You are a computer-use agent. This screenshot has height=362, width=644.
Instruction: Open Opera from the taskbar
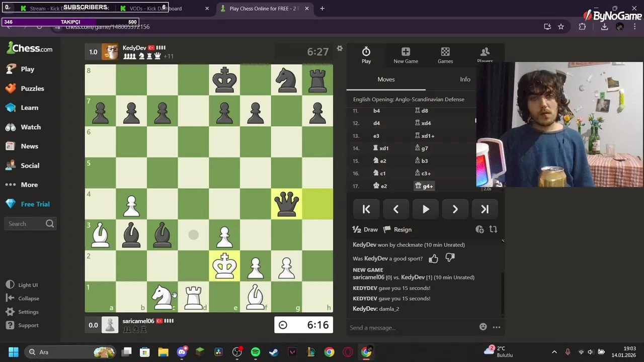(x=348, y=352)
